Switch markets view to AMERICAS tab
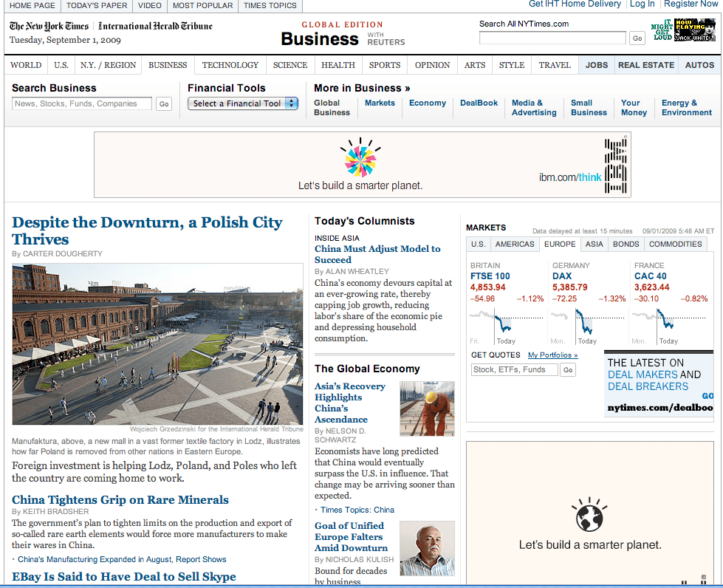The height and width of the screenshot is (588, 723). click(x=515, y=244)
